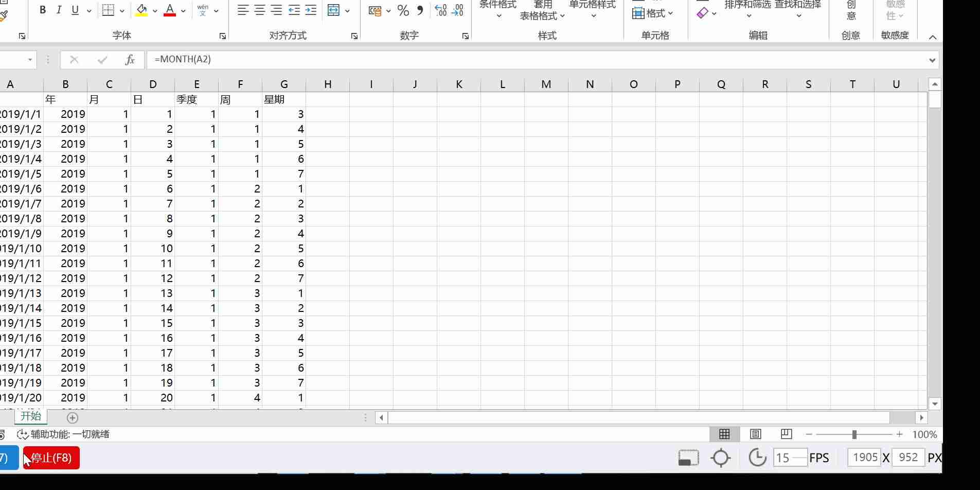Apply cell borders button
Image resolution: width=980 pixels, height=490 pixels.
(108, 10)
